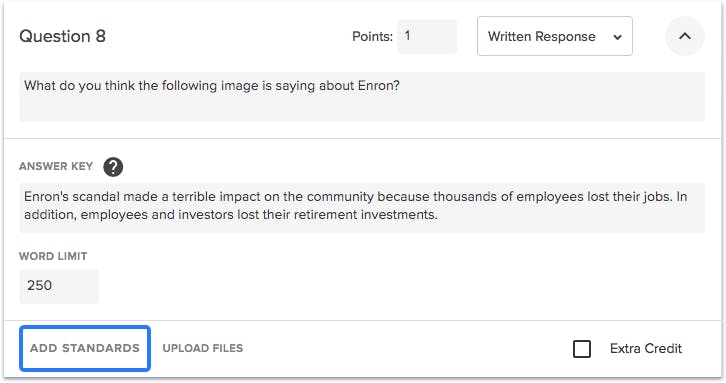The height and width of the screenshot is (383, 726).
Task: Click UPLOAD FILES to attach a file
Action: 202,348
